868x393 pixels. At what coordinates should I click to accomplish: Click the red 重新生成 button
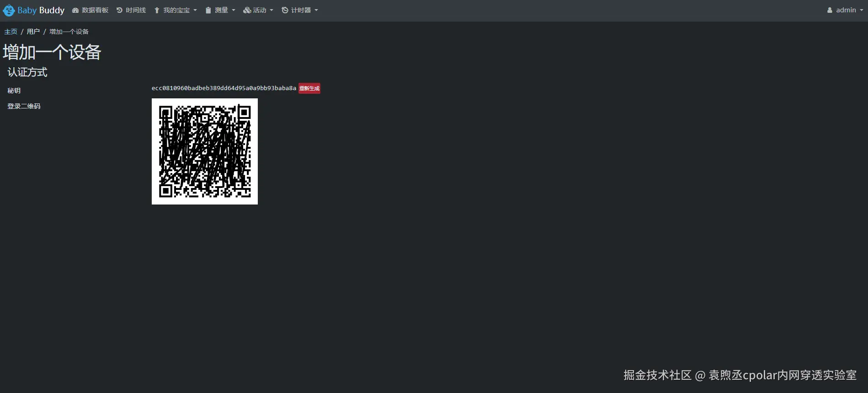[309, 88]
